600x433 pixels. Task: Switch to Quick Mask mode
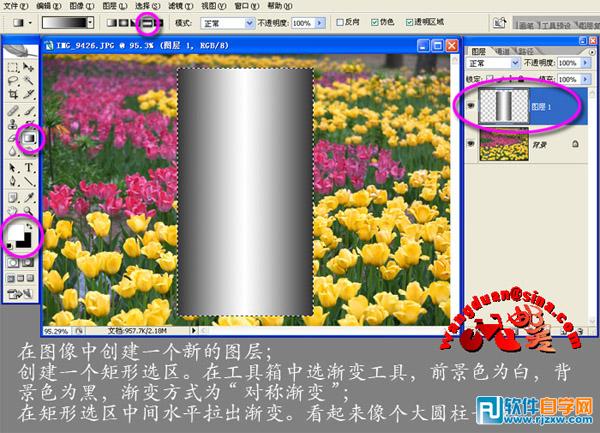click(x=28, y=263)
